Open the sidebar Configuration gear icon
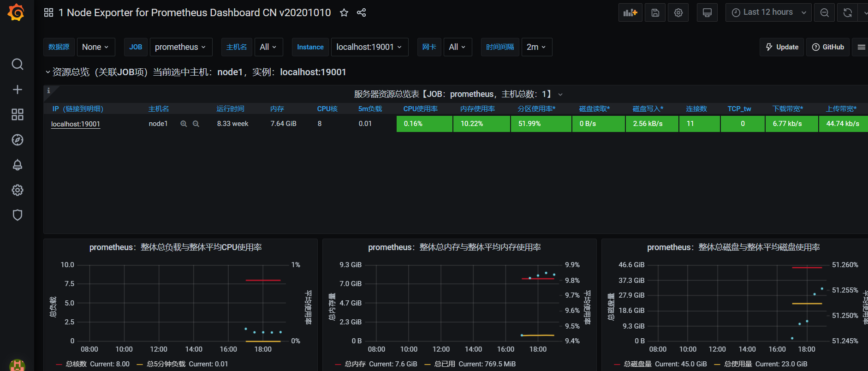868x371 pixels. click(17, 190)
